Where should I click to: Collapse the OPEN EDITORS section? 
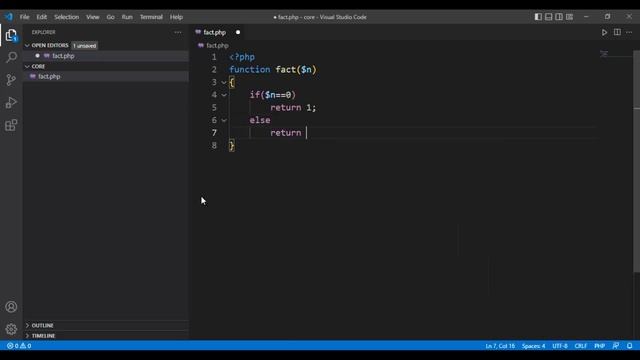pyautogui.click(x=27, y=45)
